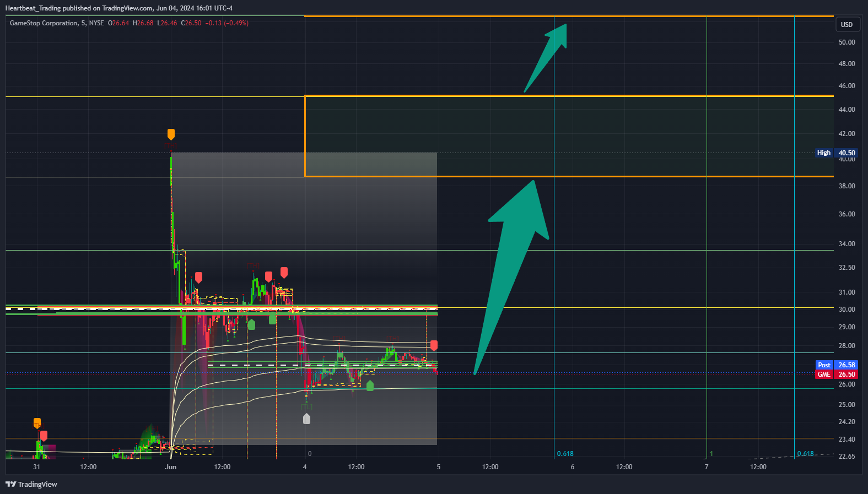This screenshot has height=494, width=868.
Task: Click the 38.00 price axis label
Action: tap(847, 186)
